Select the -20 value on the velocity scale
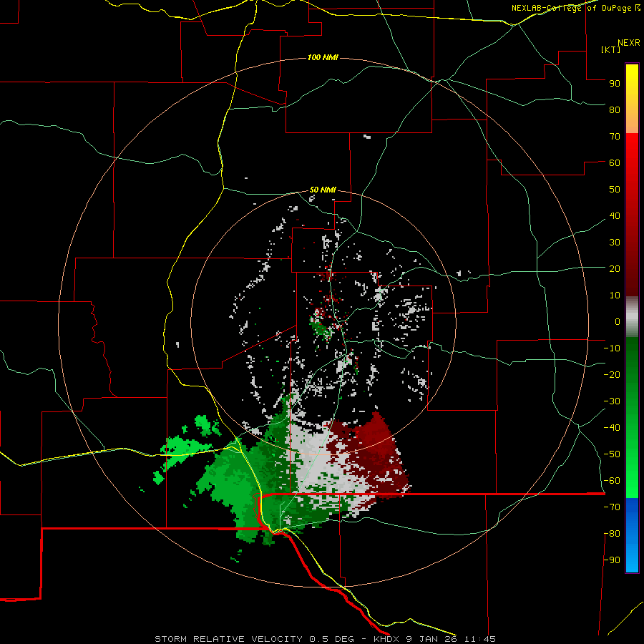Image resolution: width=644 pixels, height=644 pixels. (x=612, y=374)
